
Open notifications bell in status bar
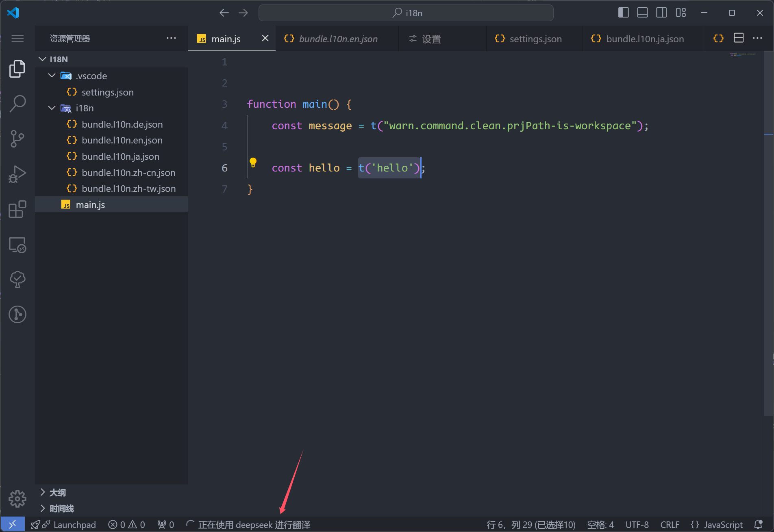coord(758,525)
